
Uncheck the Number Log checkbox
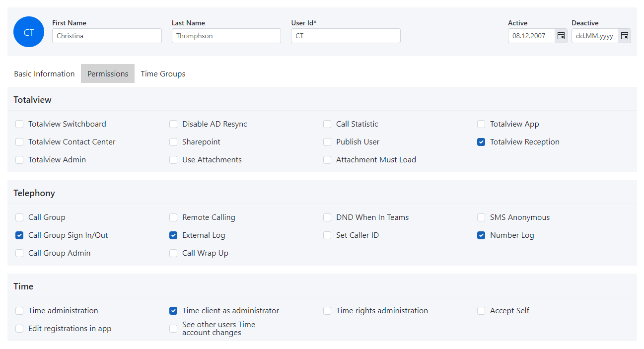pos(481,235)
